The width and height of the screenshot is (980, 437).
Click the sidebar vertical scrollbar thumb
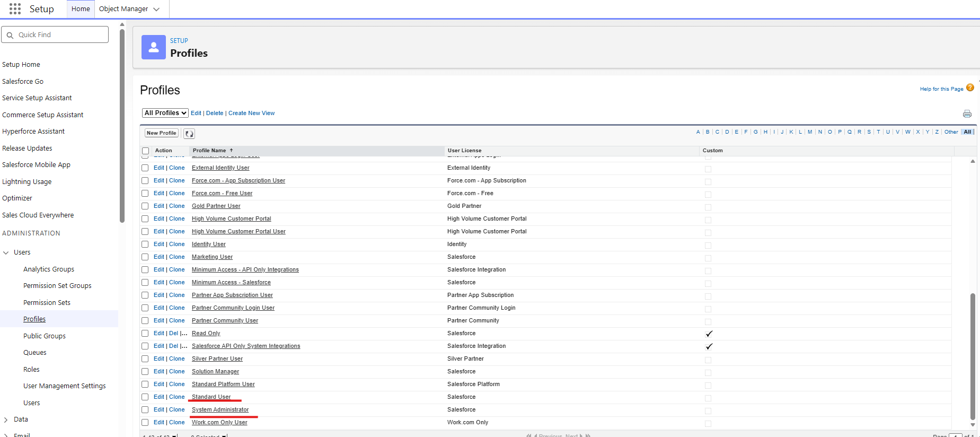122,126
